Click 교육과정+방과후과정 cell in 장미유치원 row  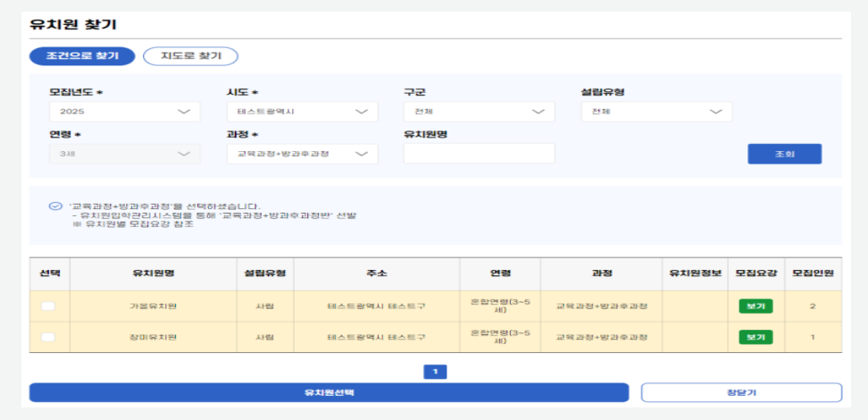pos(602,337)
